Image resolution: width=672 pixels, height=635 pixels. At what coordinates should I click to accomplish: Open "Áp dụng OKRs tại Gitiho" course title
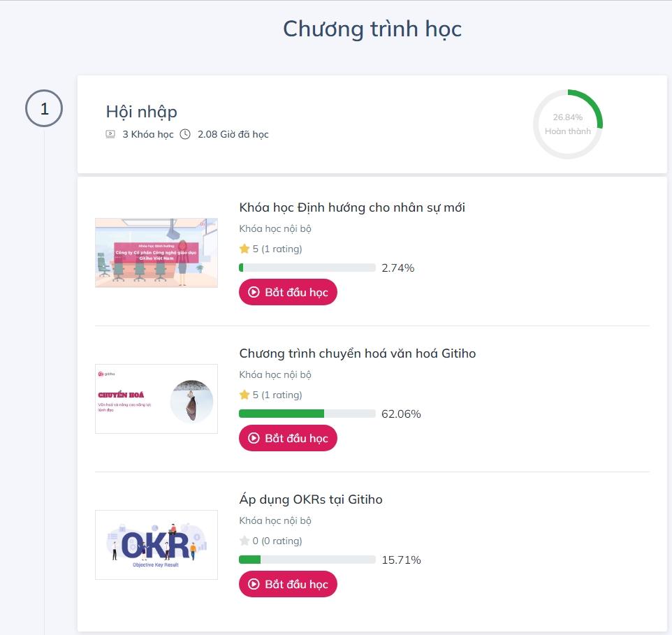312,499
